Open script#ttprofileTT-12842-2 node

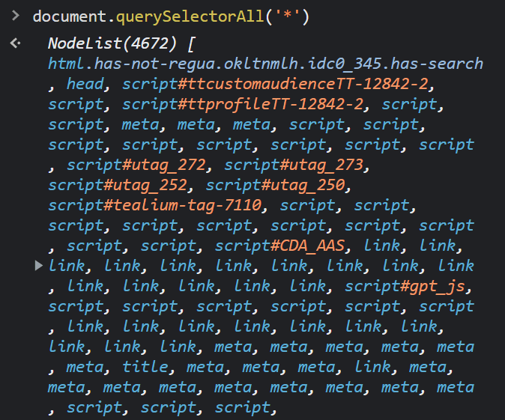click(243, 104)
